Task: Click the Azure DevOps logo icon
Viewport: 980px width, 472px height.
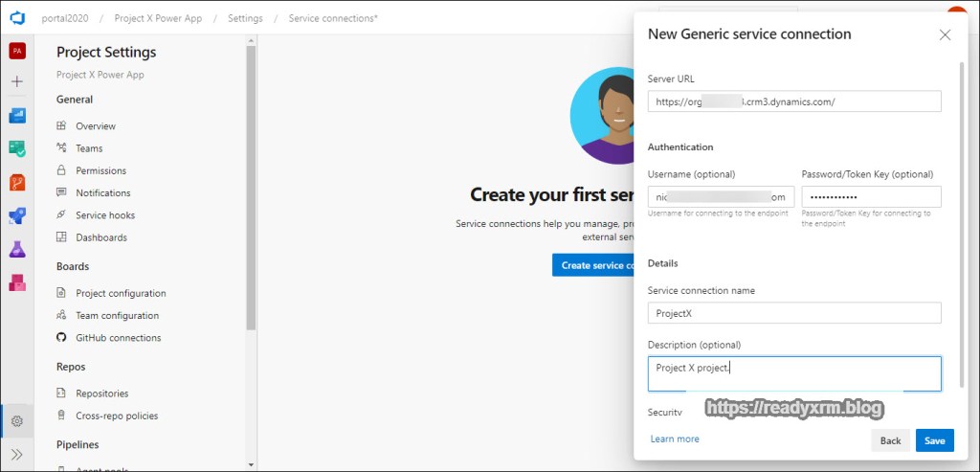Action: 17,18
